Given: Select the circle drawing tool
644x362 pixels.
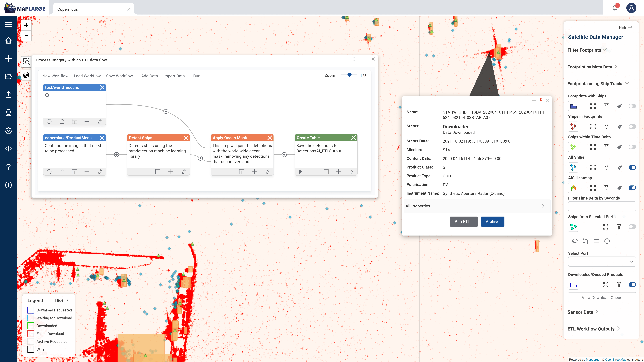Looking at the screenshot, I should coord(607,241).
